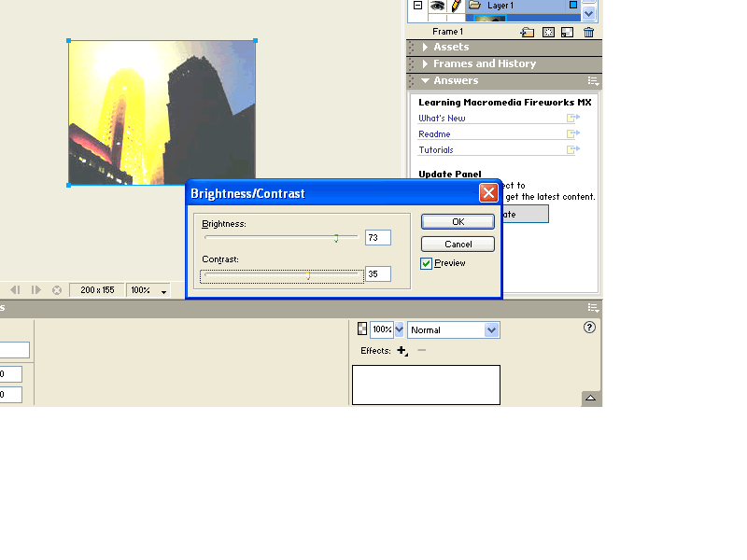
Task: Toggle the Preview checkbox in Brightness/Contrast
Action: click(427, 262)
